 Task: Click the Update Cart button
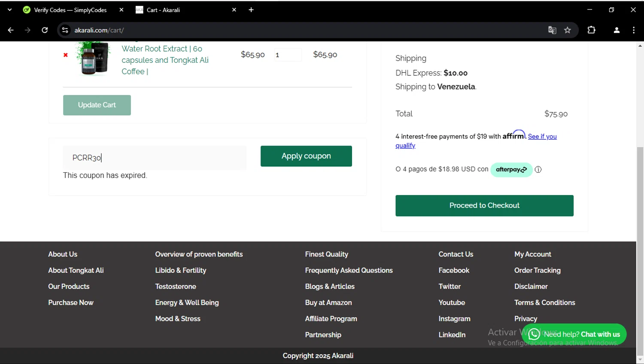97,105
